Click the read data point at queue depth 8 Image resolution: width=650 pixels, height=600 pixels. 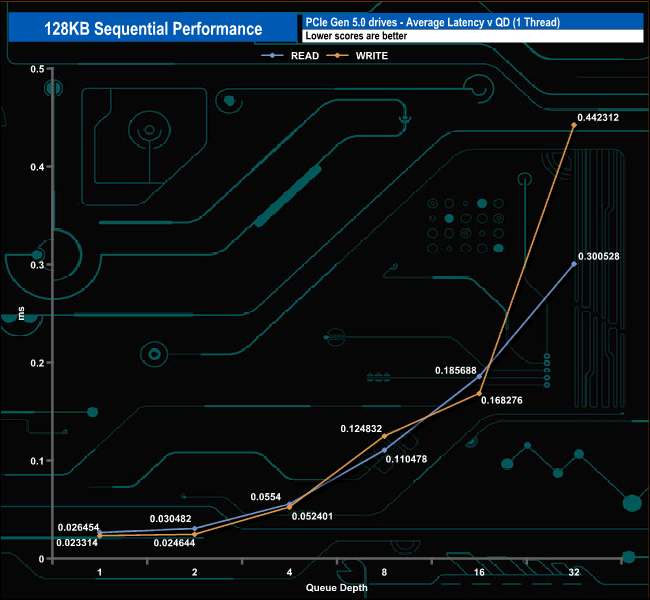tap(384, 450)
